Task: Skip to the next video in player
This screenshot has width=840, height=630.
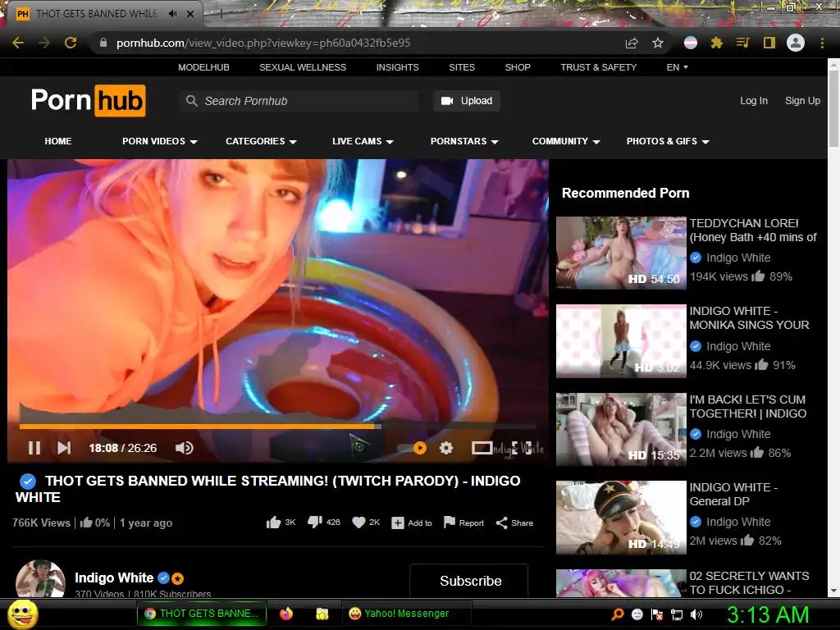Action: (64, 448)
